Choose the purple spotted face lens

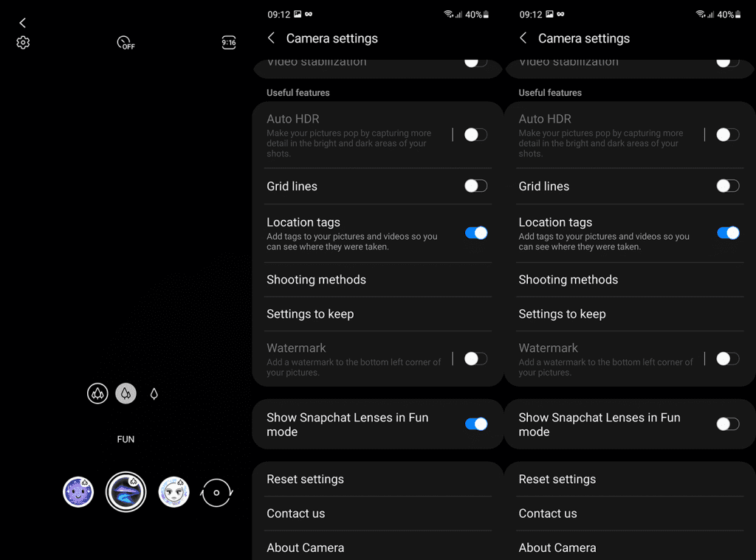click(x=78, y=492)
